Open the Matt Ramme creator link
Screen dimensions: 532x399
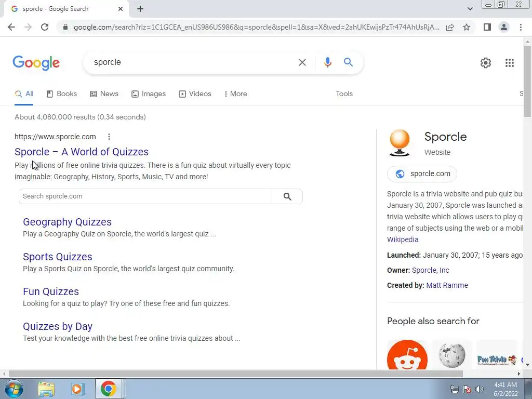447,285
